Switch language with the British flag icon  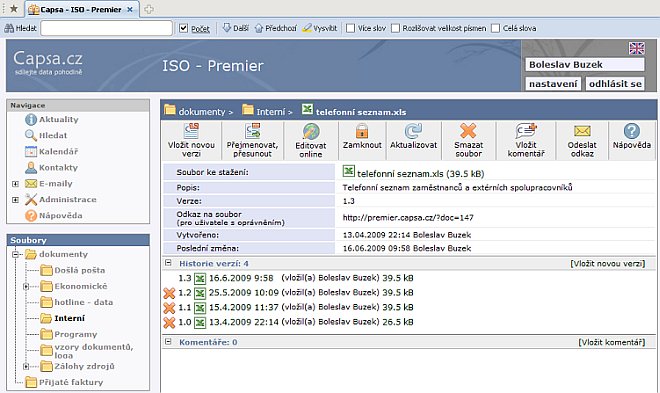click(x=636, y=48)
